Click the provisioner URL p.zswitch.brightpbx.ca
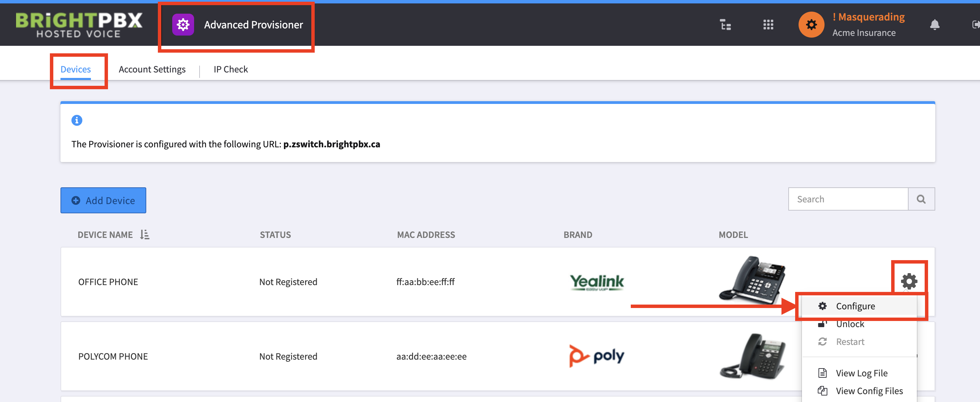The image size is (980, 402). click(331, 144)
